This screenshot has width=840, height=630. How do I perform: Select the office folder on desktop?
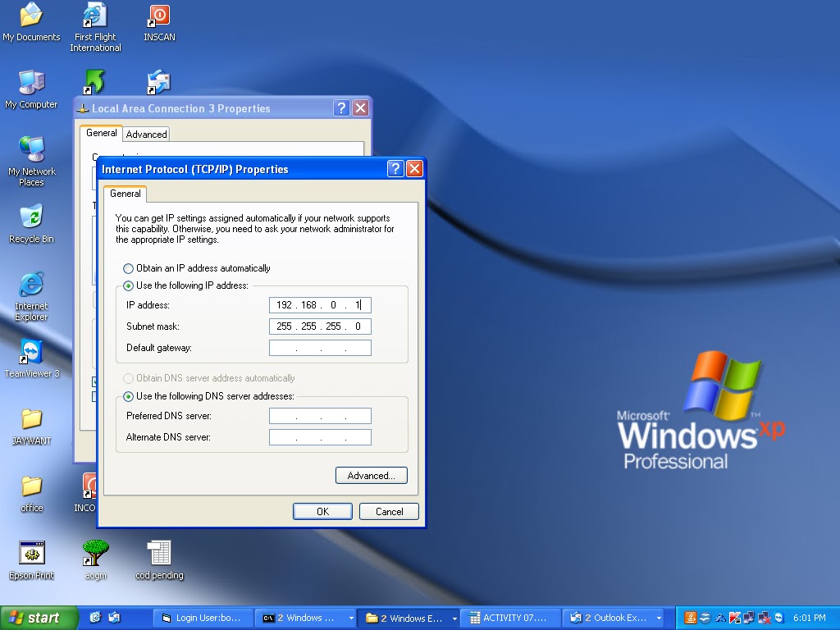point(31,493)
